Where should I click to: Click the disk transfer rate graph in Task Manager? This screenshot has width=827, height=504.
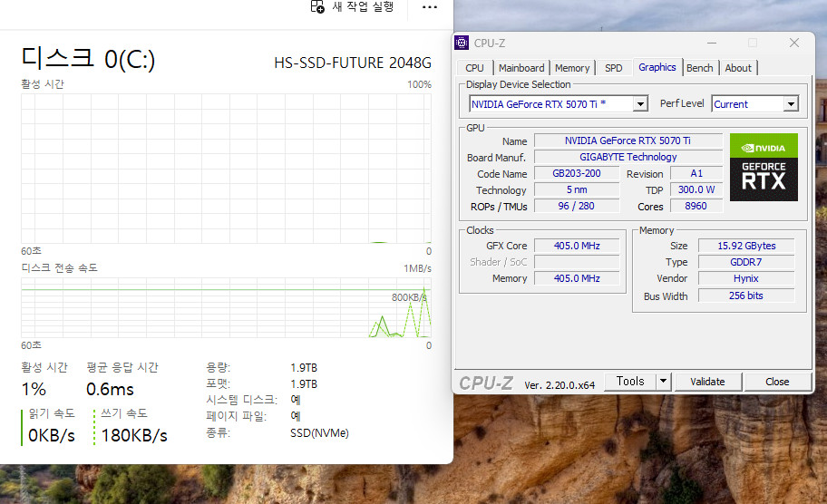click(226, 307)
